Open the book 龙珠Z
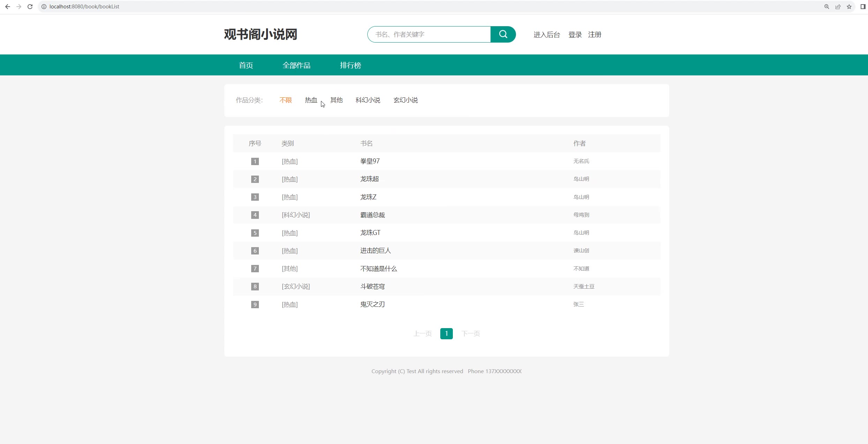Screen dimensions: 868x444 pyautogui.click(x=368, y=197)
